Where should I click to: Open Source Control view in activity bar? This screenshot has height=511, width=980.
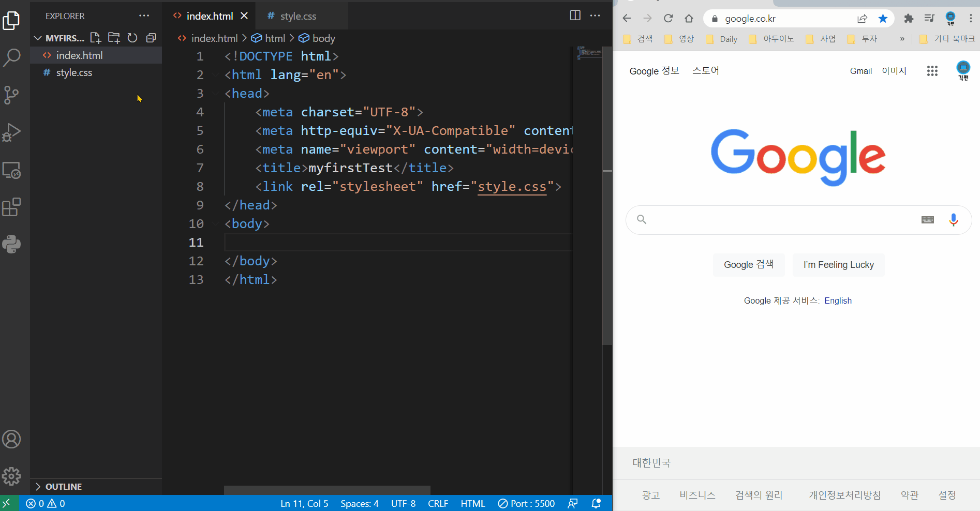[11, 95]
